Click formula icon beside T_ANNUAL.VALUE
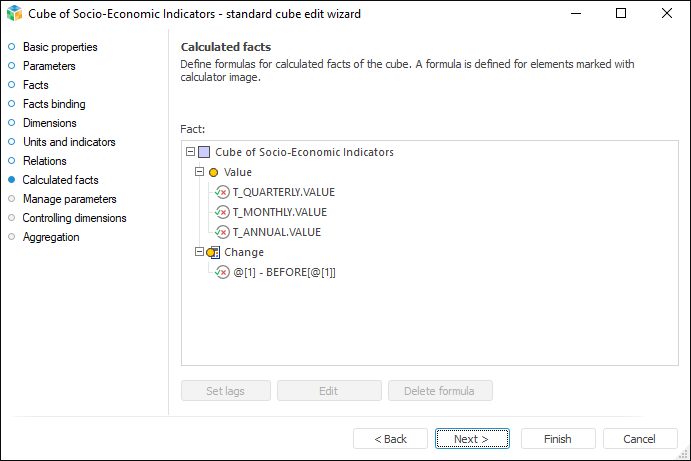 pos(222,232)
